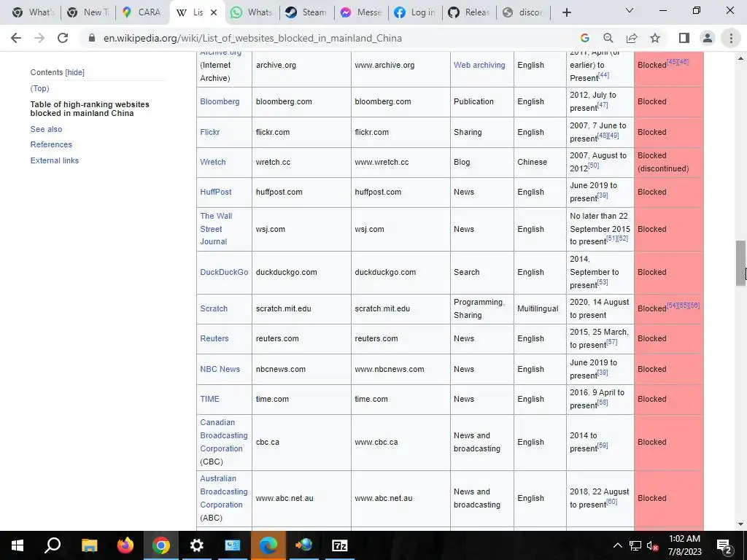Screen dimensions: 747x560
Task: Open See also section link
Action: click(x=46, y=129)
